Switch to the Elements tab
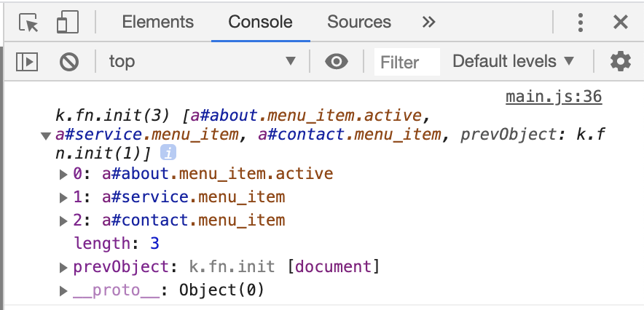 [158, 23]
